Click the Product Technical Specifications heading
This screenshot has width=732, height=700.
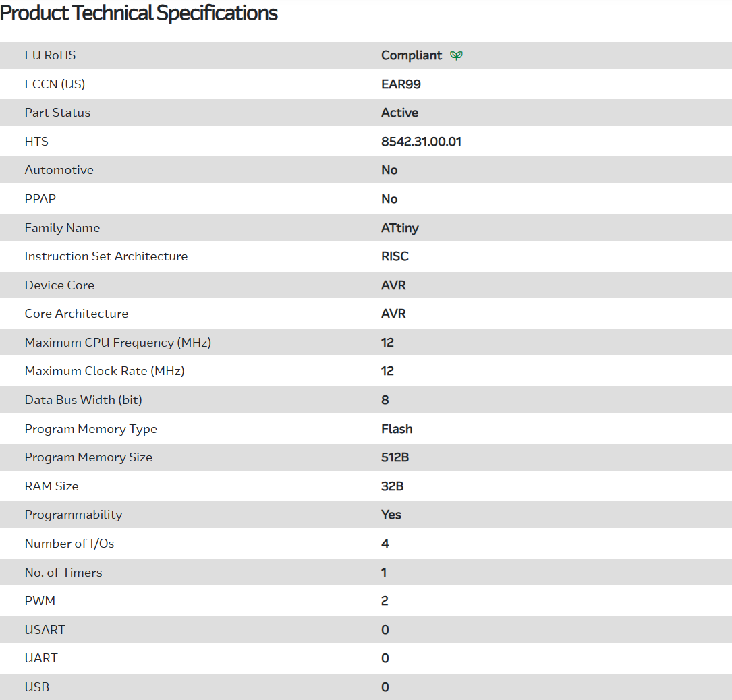pyautogui.click(x=139, y=13)
